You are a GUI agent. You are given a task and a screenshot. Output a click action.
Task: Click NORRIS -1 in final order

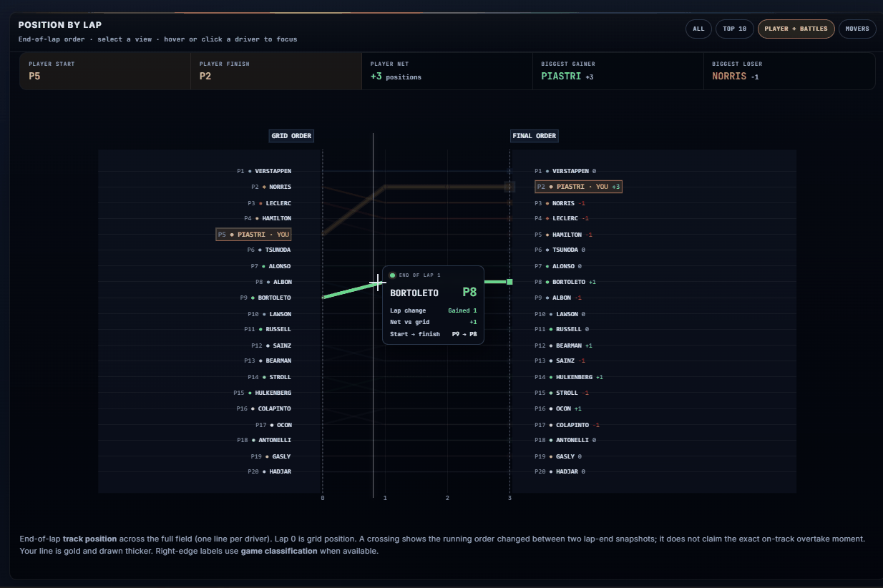[560, 203]
